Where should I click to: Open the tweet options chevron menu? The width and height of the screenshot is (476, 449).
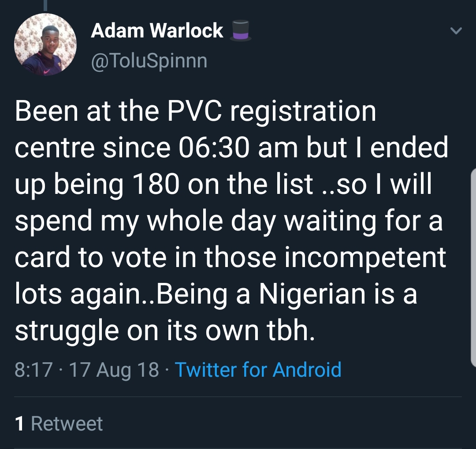456,31
